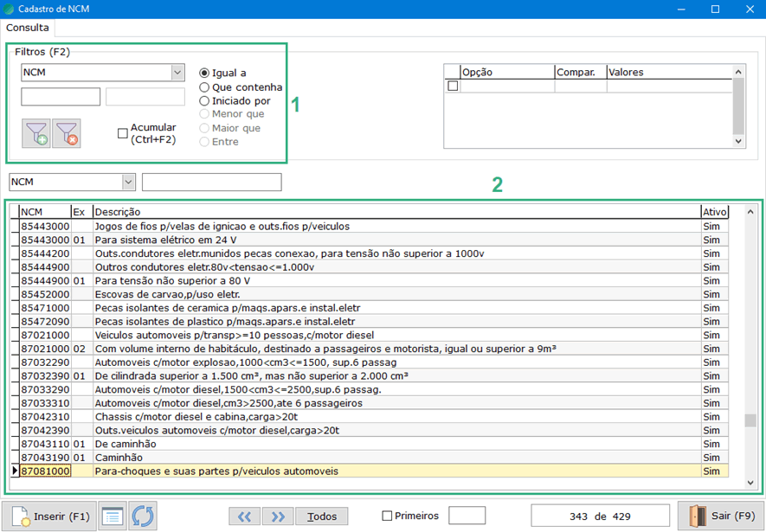Click the refresh arrows icon
766x532 pixels.
143,516
